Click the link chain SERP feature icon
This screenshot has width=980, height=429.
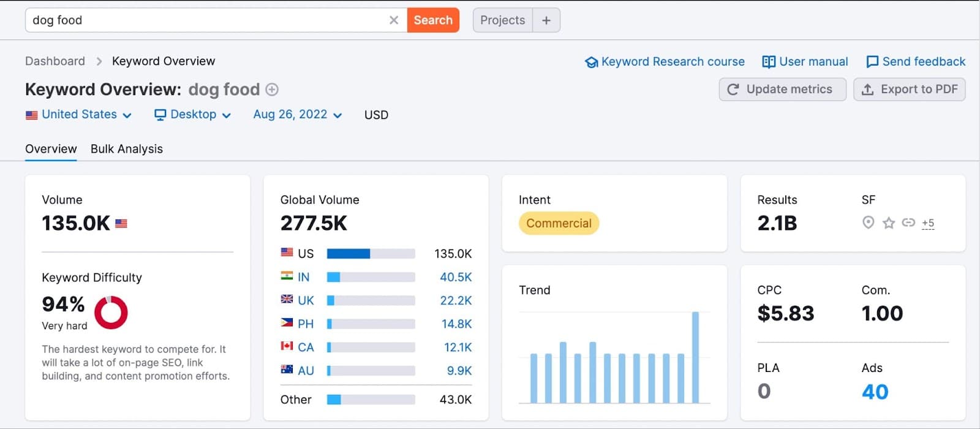click(x=908, y=223)
